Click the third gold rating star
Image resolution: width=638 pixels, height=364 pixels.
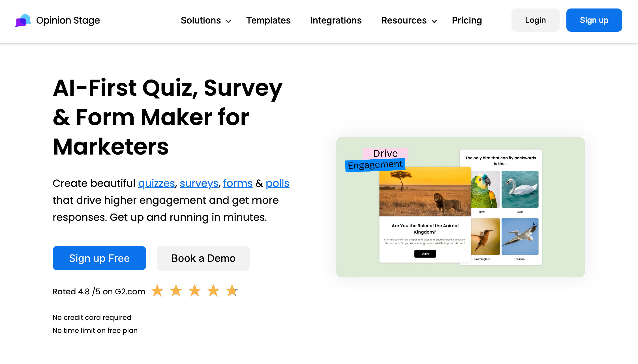click(x=195, y=291)
